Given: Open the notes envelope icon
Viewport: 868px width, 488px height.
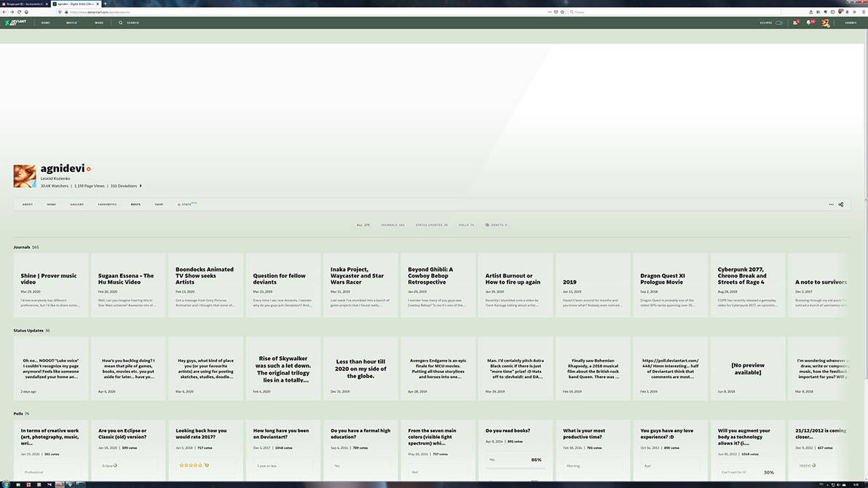Looking at the screenshot, I should click(x=796, y=23).
